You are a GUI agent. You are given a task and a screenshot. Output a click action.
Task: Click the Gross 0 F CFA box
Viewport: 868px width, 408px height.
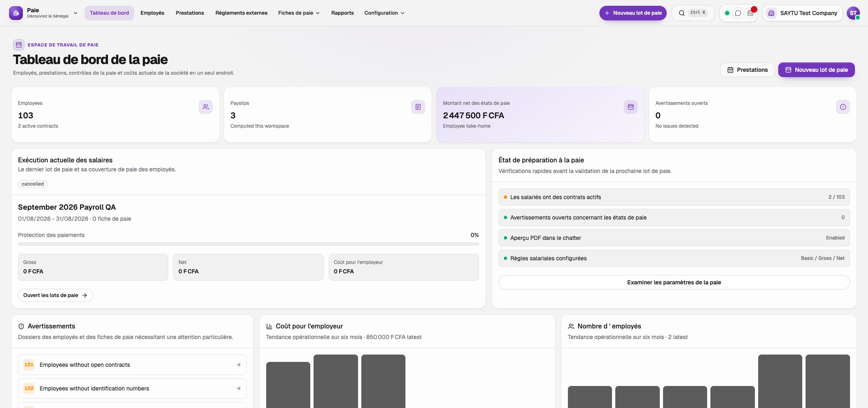[x=93, y=267]
